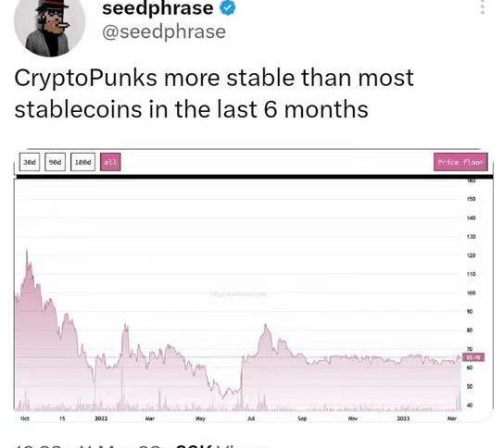Screen dimensions: 504x448
Task: Click the chart watermark in the center
Action: pos(238,293)
